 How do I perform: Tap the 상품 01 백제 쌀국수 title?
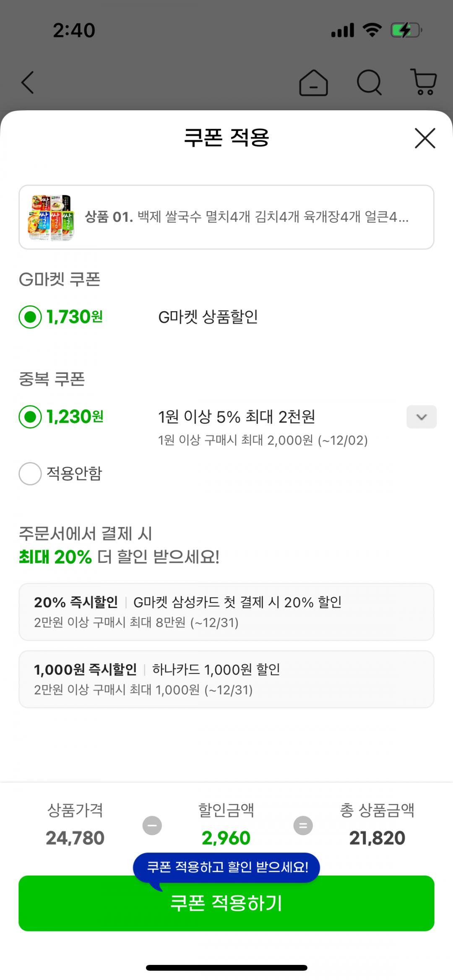(x=247, y=217)
